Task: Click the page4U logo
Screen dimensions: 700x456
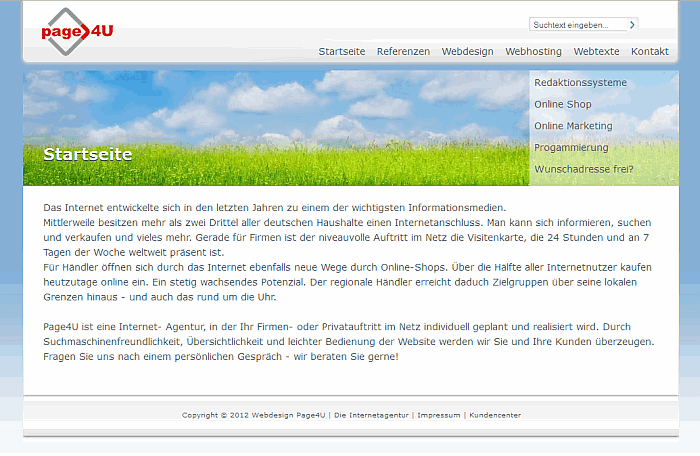Action: (x=77, y=32)
